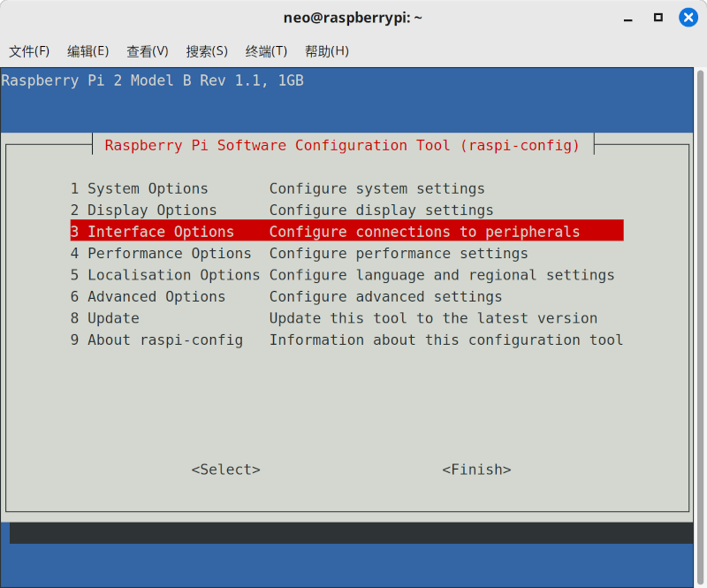Click 'Configure connections to peripherals' description
The height and width of the screenshot is (588, 707).
[425, 232]
